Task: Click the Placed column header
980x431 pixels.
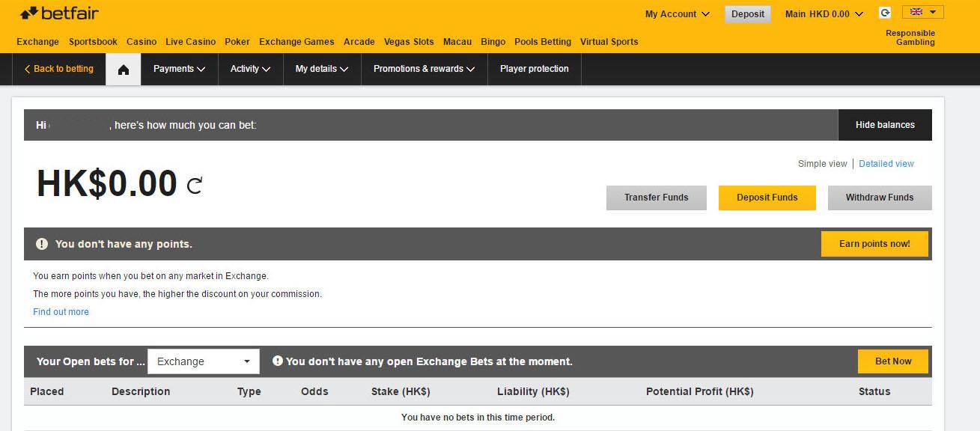Action: coord(47,391)
